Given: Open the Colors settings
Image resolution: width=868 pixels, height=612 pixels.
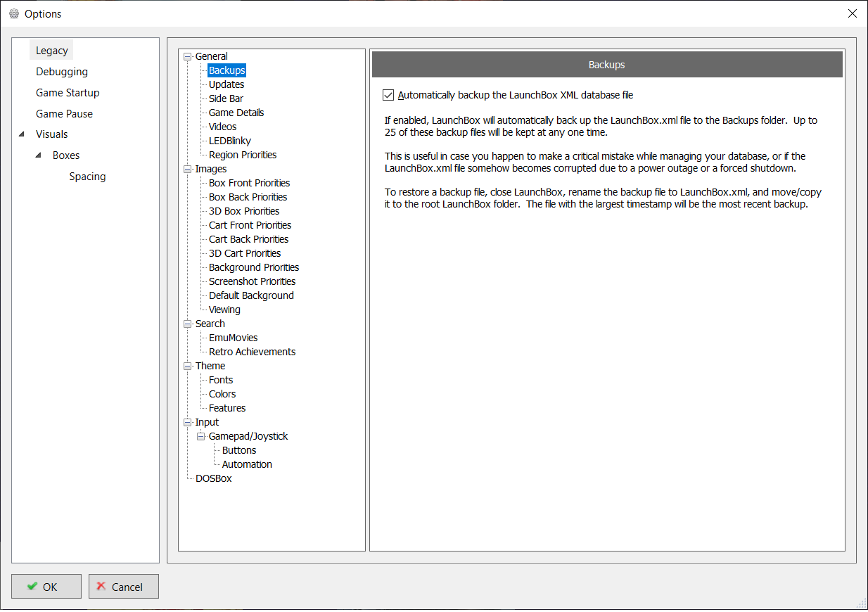Looking at the screenshot, I should coord(222,394).
